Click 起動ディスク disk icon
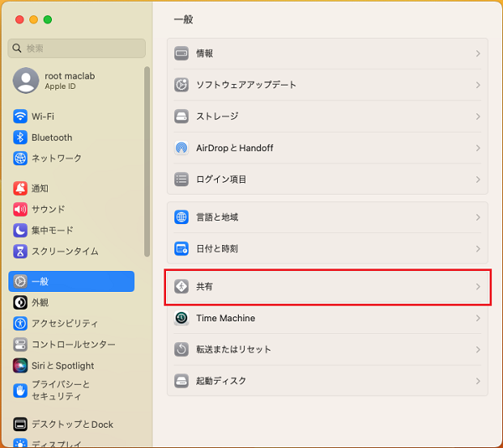 tap(181, 381)
